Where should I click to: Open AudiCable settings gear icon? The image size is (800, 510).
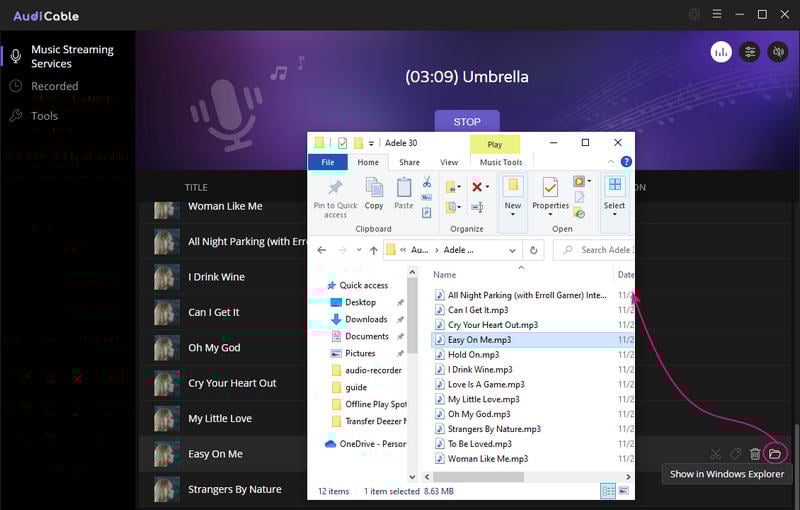tap(694, 15)
